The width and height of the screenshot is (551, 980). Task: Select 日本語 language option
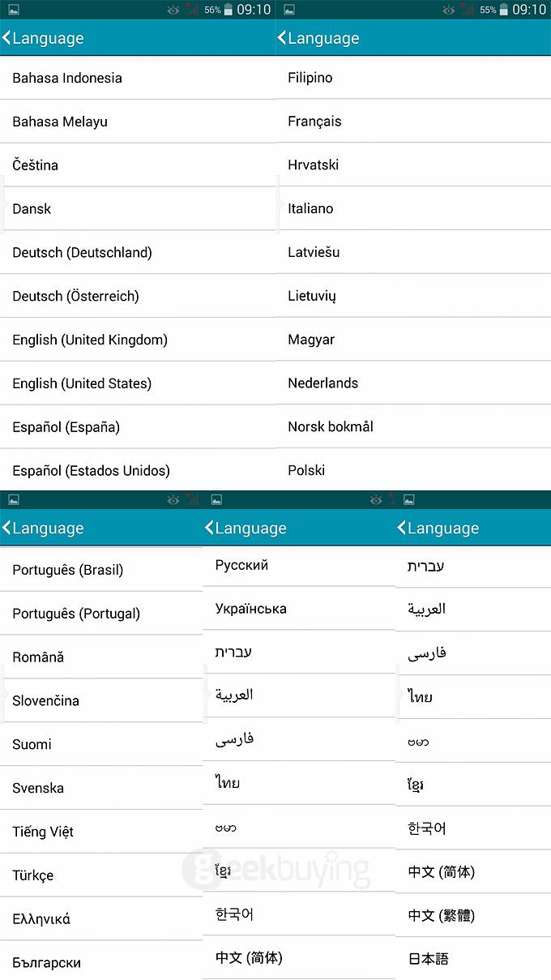pyautogui.click(x=473, y=959)
